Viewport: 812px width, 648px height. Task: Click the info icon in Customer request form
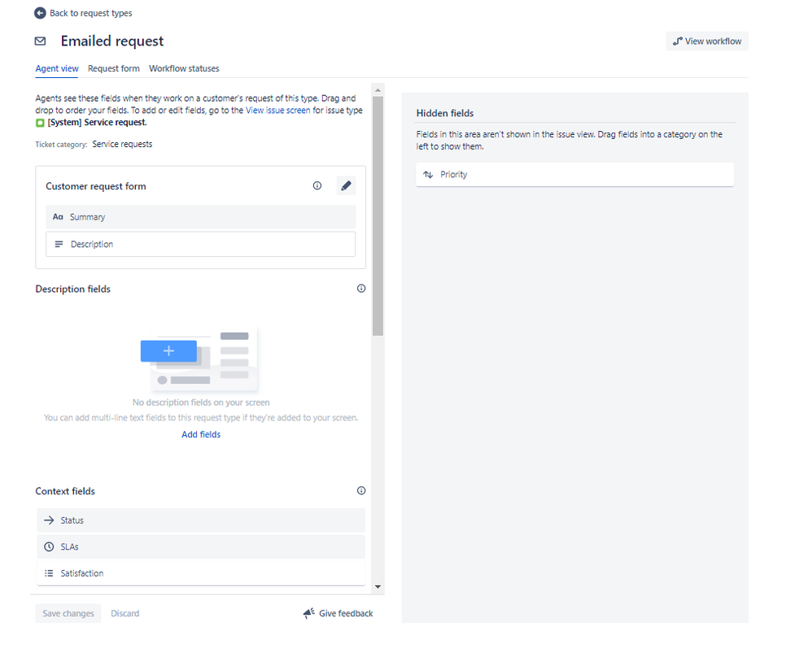pyautogui.click(x=317, y=186)
